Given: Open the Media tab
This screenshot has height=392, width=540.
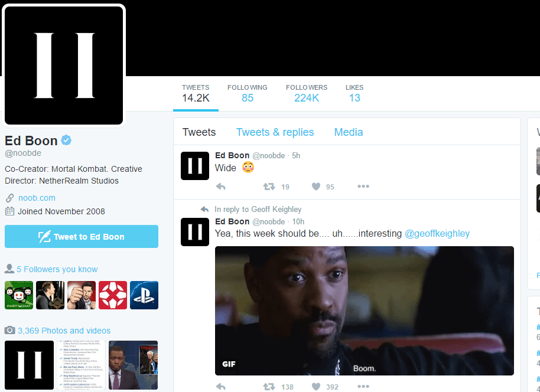Looking at the screenshot, I should (x=349, y=132).
